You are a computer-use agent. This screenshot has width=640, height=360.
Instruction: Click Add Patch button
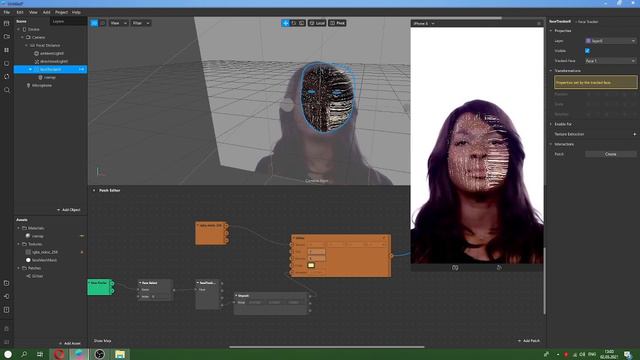529,340
